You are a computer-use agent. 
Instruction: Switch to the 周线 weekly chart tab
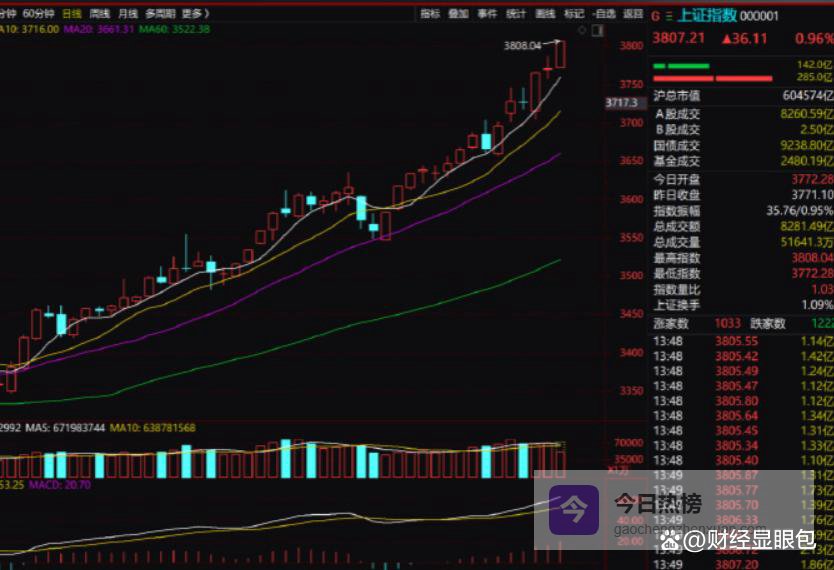pyautogui.click(x=99, y=14)
